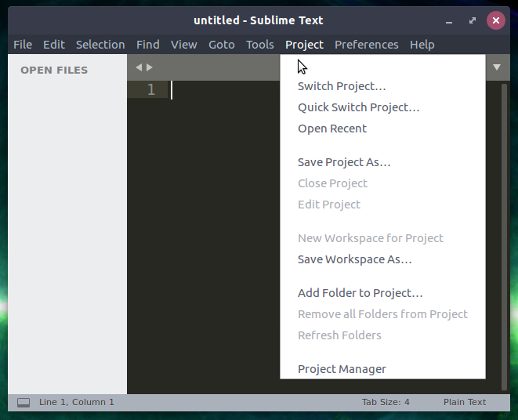This screenshot has height=420, width=518.
Task: Open the Tab Size: 4 selector
Action: tap(386, 402)
